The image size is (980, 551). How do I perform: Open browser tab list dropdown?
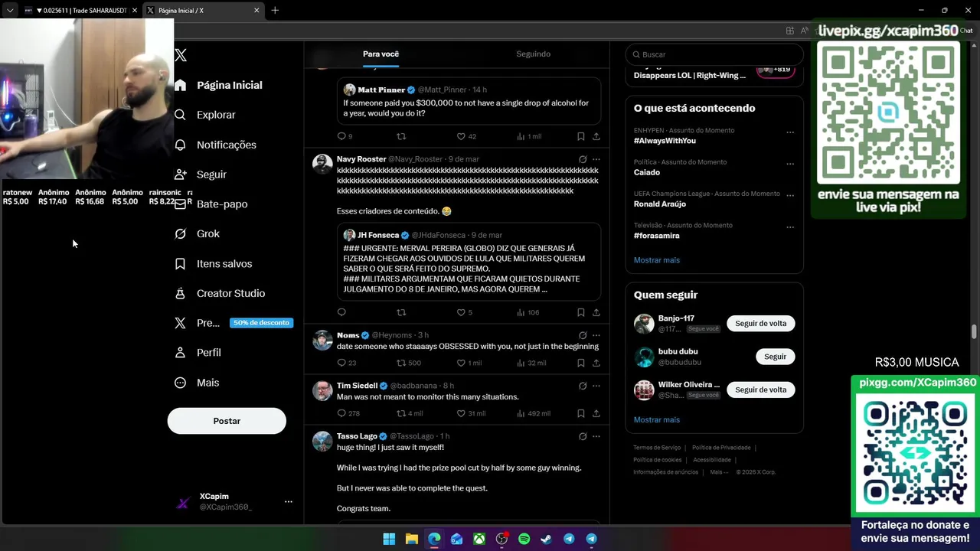point(10,10)
